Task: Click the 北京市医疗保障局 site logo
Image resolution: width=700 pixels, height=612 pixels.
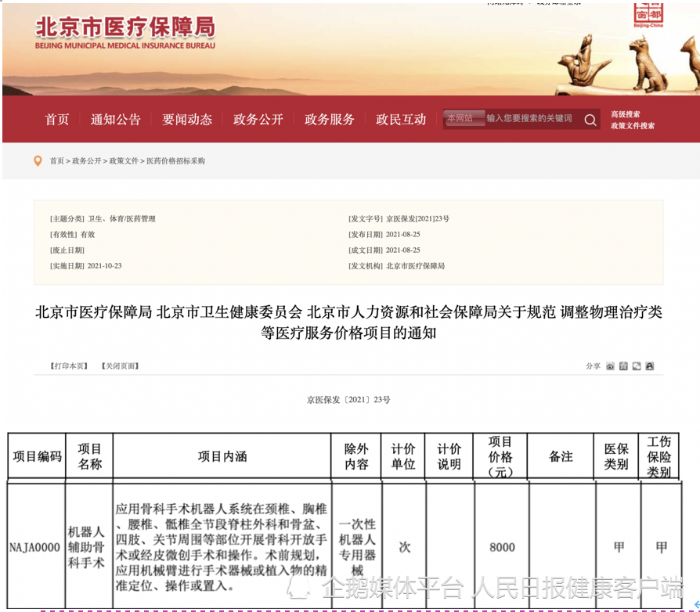Action: 125,32
